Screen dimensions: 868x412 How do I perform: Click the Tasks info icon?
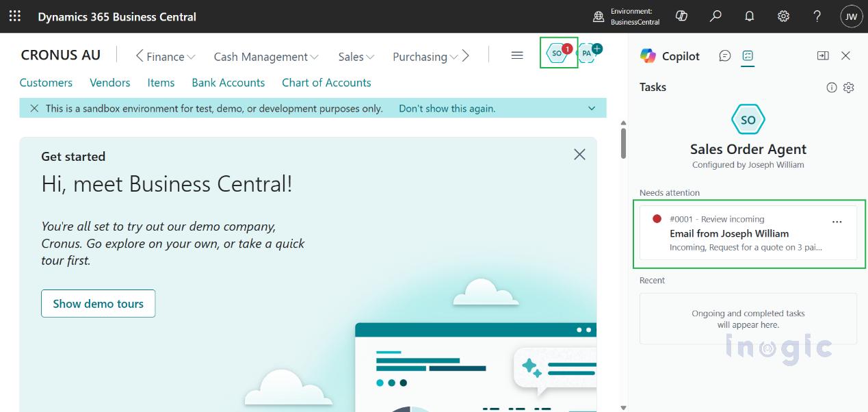coord(832,87)
